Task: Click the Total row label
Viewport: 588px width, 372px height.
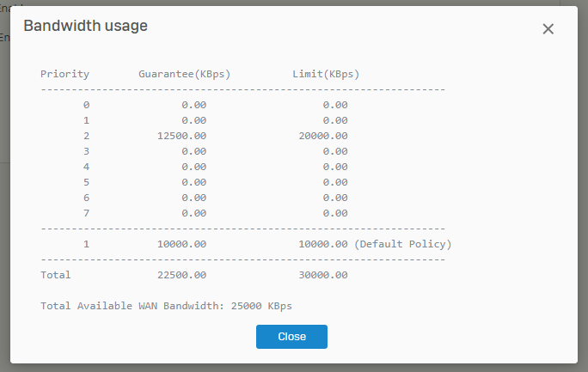Action: (x=56, y=275)
